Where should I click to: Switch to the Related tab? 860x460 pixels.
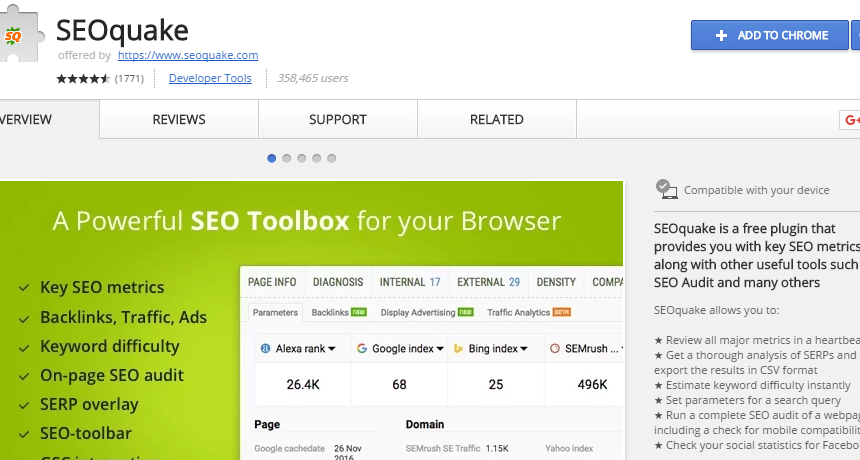(x=497, y=119)
